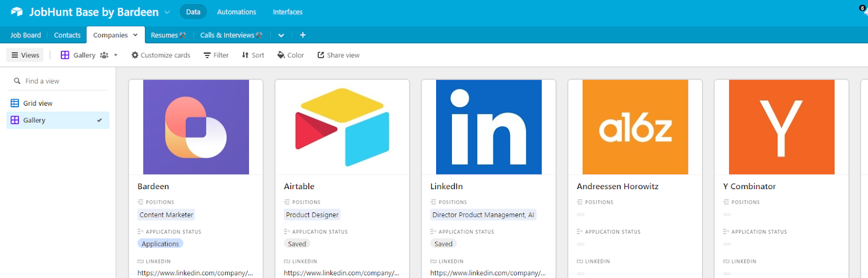Click the collaborators people icon next to Gallery
This screenshot has height=278, width=868.
pyautogui.click(x=104, y=55)
